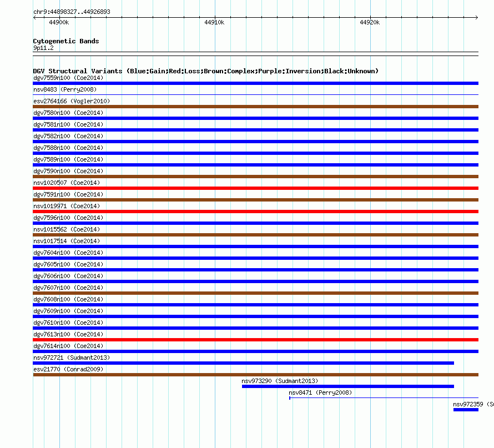Open the nsv972359 variant label
The height and width of the screenshot is (448, 494).
click(473, 404)
